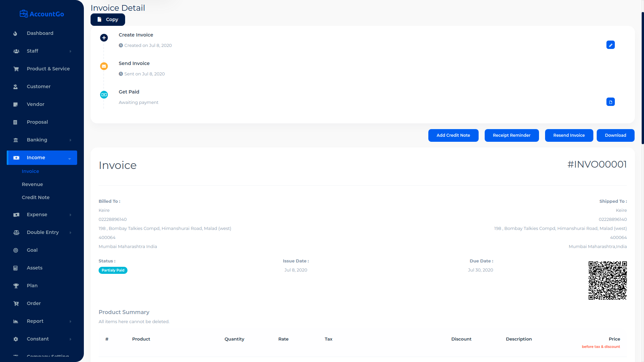Click the envelope icon beside Send Invoice
Viewport: 644px width, 362px height.
click(104, 66)
